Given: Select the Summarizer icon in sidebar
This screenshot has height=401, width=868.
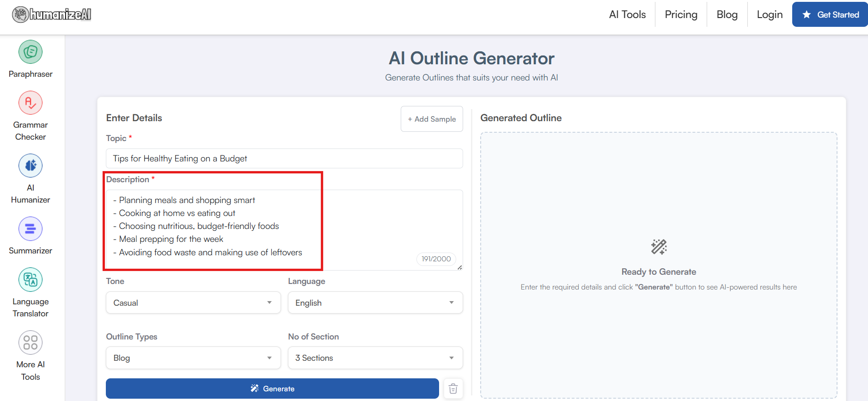Looking at the screenshot, I should point(31,228).
